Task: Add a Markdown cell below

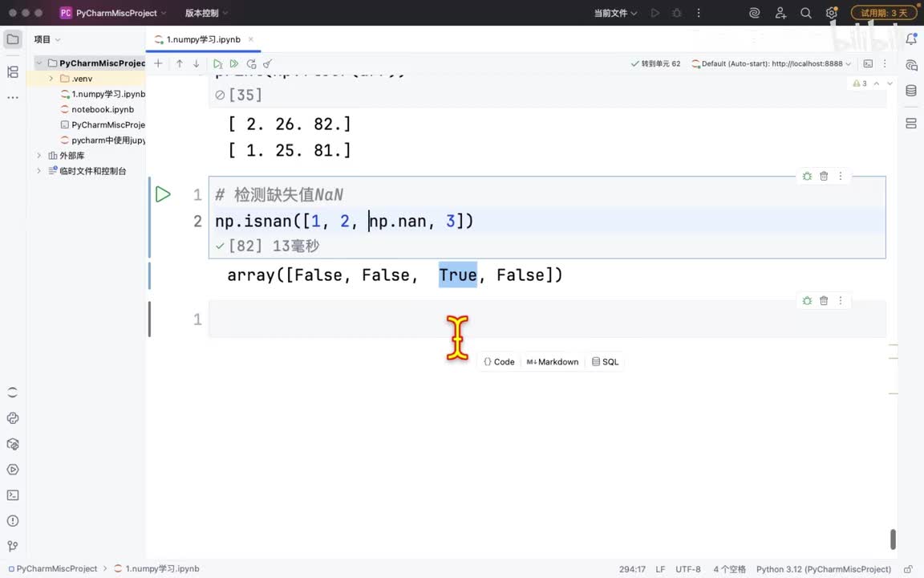Action: (552, 361)
